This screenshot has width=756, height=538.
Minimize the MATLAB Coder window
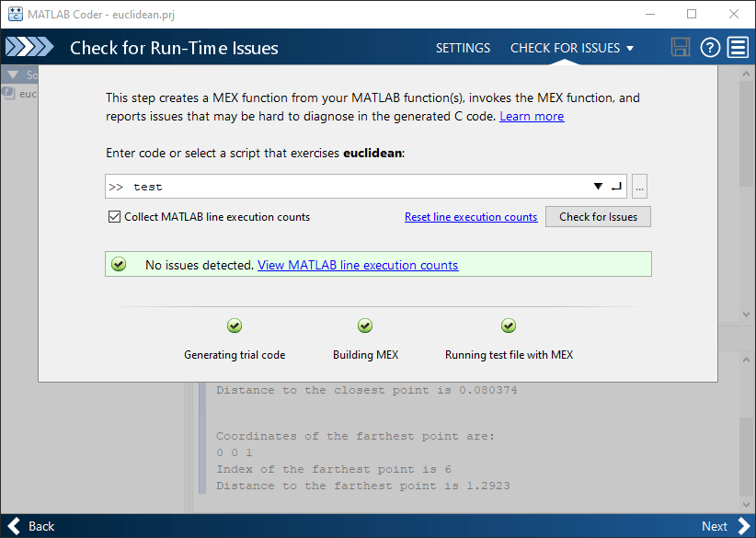(x=650, y=14)
